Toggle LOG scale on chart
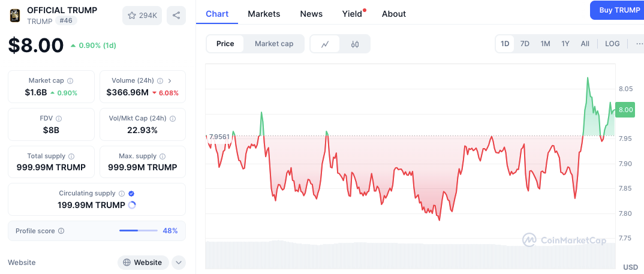The image size is (644, 274). pyautogui.click(x=612, y=44)
